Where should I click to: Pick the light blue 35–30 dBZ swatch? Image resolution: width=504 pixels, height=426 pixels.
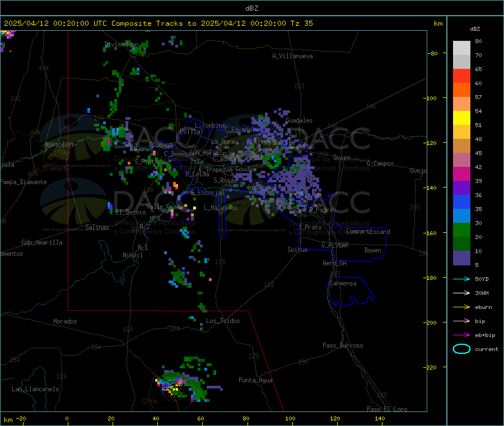461,216
